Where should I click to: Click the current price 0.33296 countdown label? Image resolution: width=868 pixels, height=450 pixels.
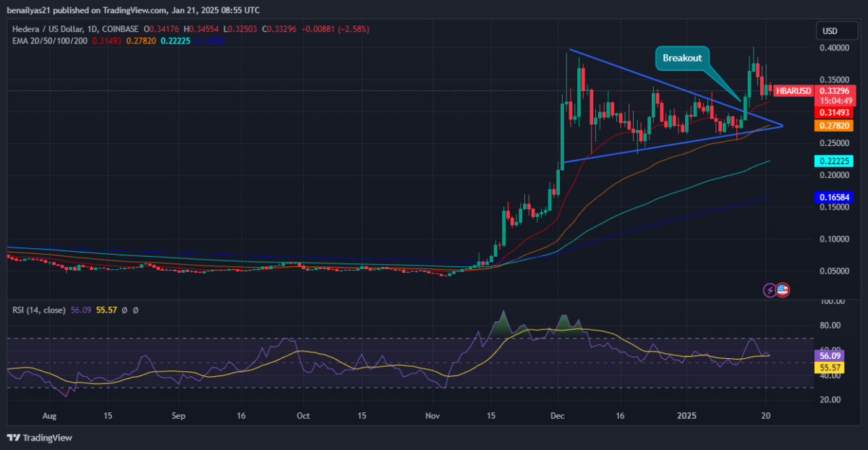(x=835, y=95)
